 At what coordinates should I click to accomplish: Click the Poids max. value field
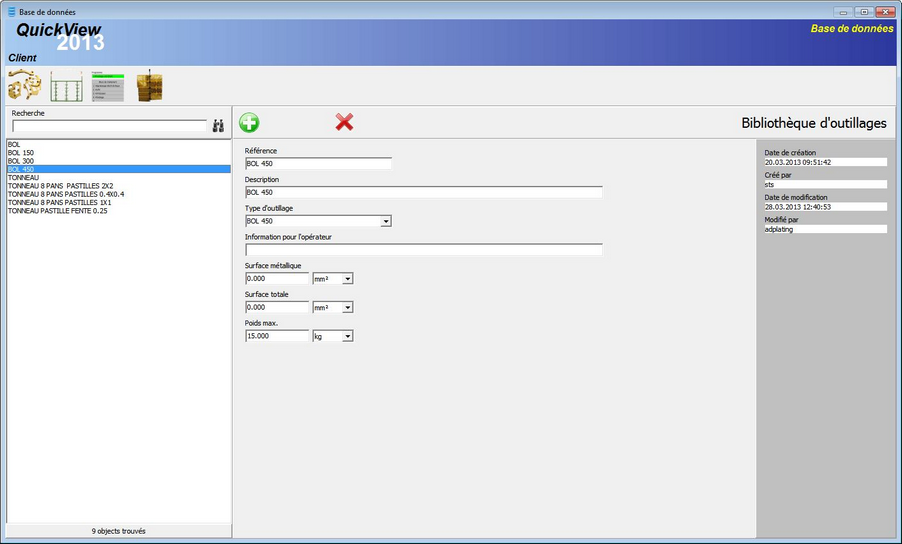pyautogui.click(x=277, y=336)
